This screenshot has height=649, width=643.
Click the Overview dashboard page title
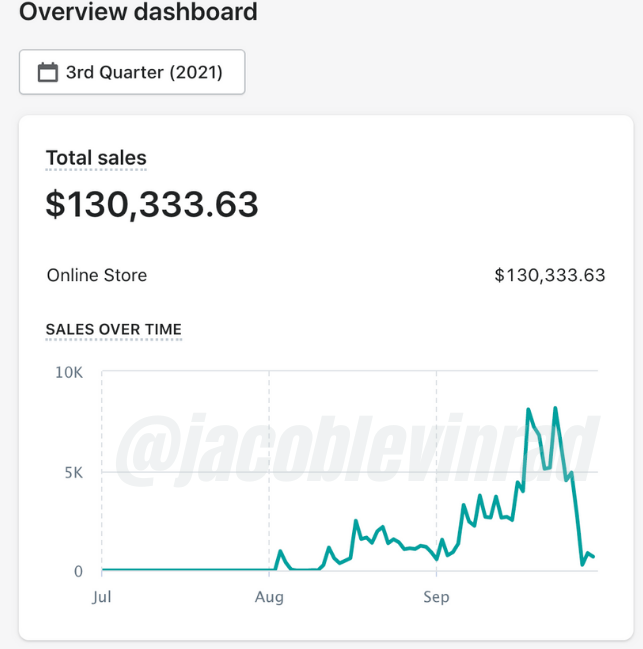[x=138, y=13]
